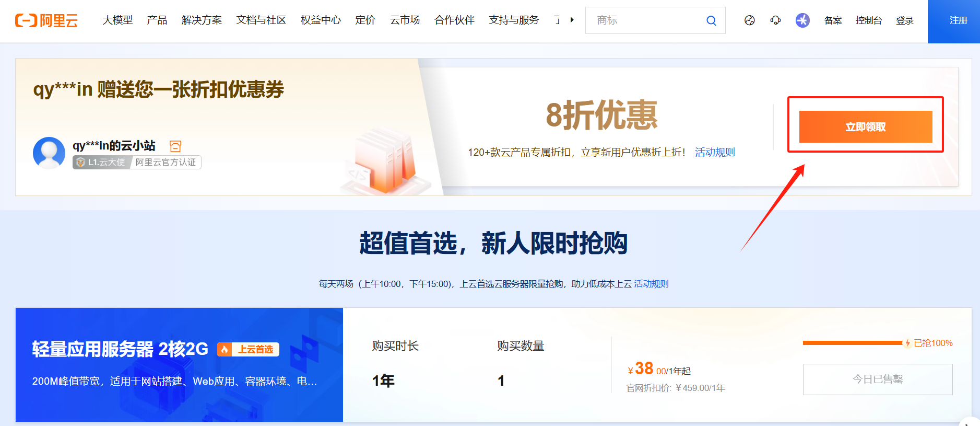980x426 pixels.
Task: Click the shop icon beside qy***in的云小站
Action: pos(175,146)
